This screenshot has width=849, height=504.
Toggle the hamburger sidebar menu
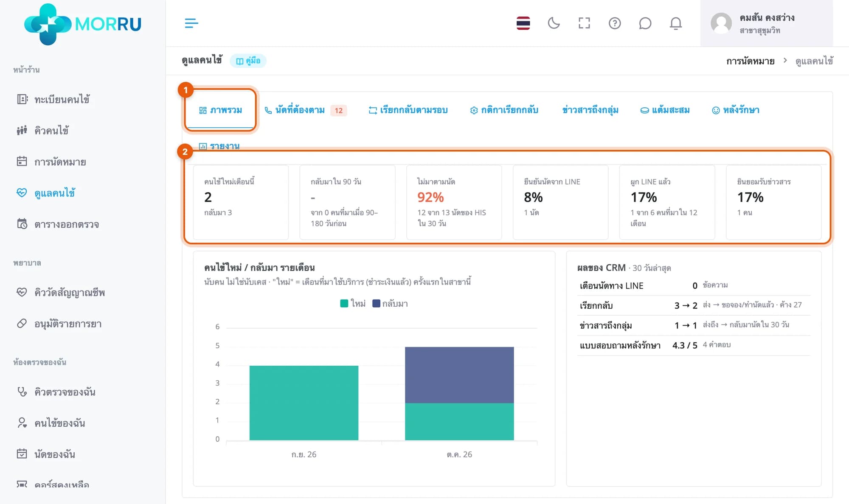tap(191, 23)
